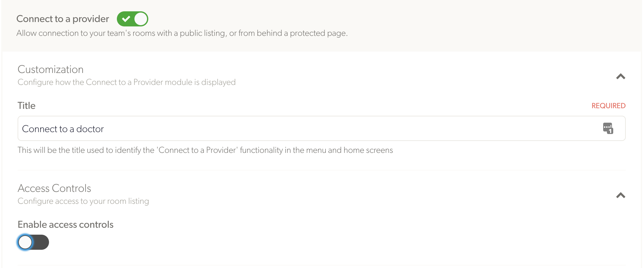The height and width of the screenshot is (268, 644).
Task: Click the icon inside the Title field
Action: point(608,128)
